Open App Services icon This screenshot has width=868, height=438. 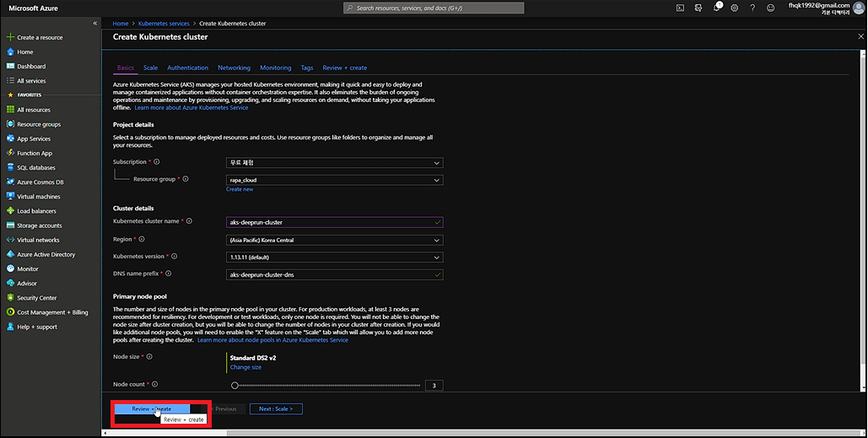(x=10, y=138)
